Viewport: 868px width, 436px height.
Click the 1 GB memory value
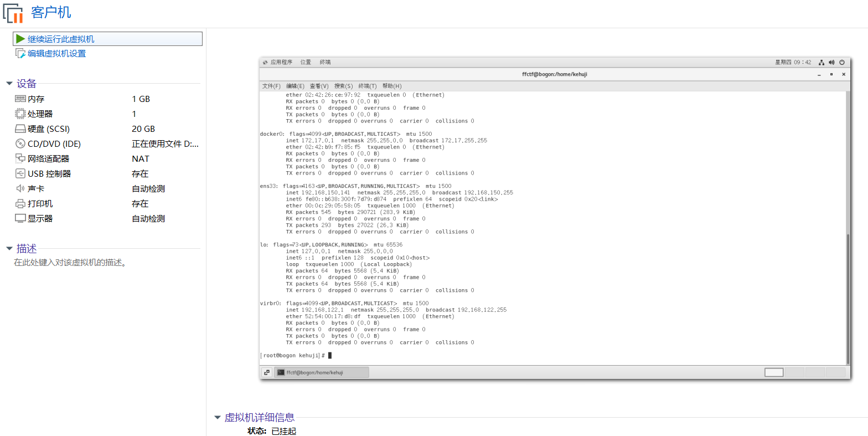(141, 99)
